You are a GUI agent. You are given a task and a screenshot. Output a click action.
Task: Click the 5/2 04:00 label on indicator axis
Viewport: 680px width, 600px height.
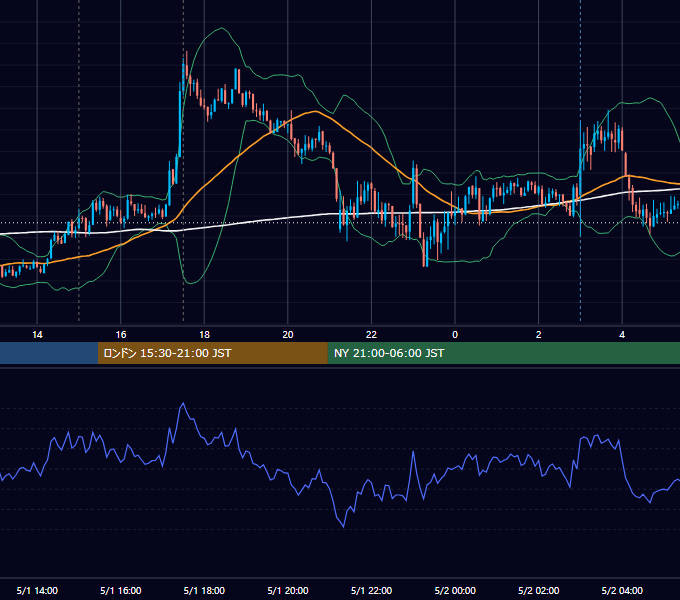(x=622, y=590)
